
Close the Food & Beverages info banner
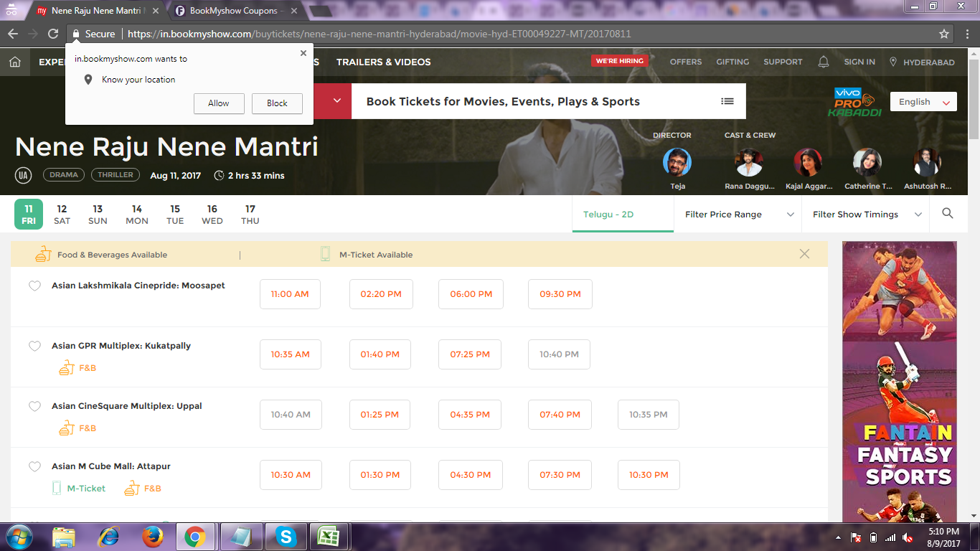tap(804, 254)
